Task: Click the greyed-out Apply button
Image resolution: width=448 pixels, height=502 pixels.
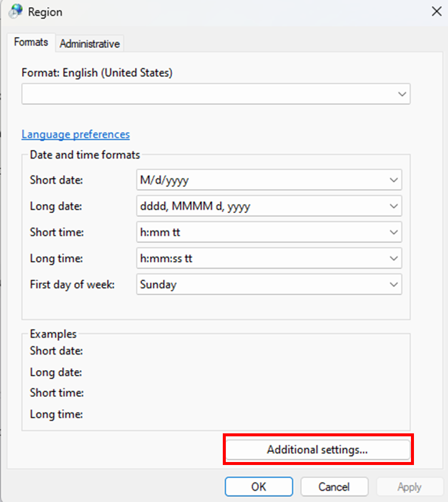Action: point(409,486)
